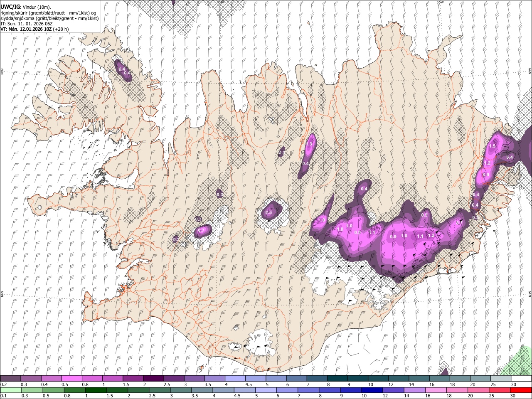Image resolution: width=532 pixels, height=399 pixels.
Task: Click the 'rigning/skúrir' legend description line
Action: pyautogui.click(x=48, y=13)
